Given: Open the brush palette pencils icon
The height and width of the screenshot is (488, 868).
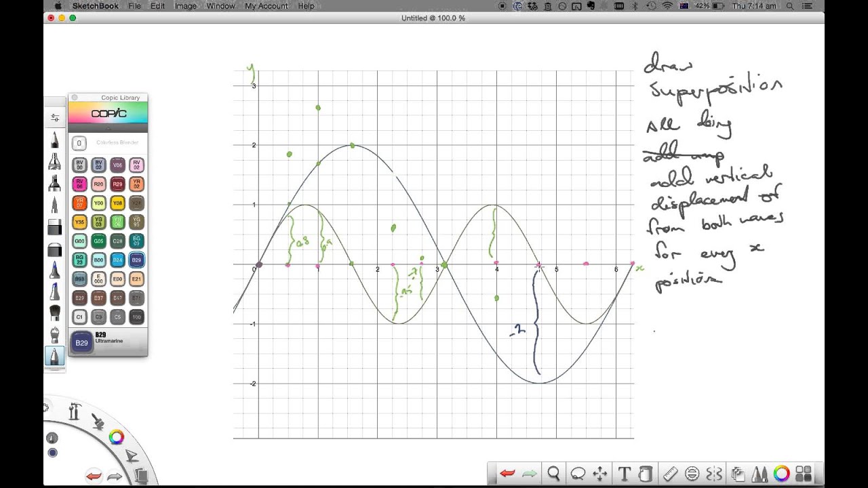Looking at the screenshot, I should (x=759, y=474).
